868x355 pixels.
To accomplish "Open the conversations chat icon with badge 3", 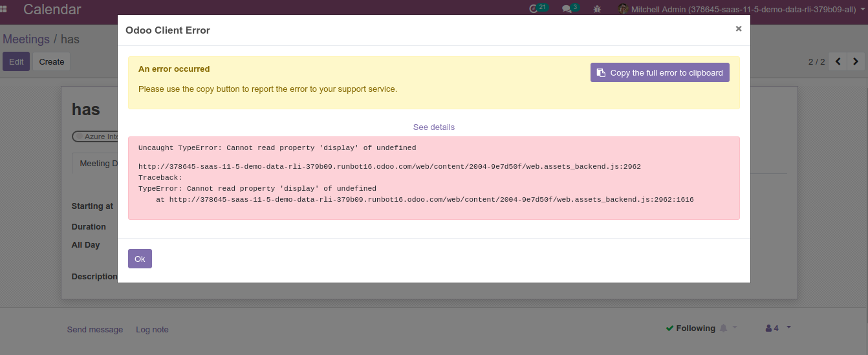I will [x=570, y=8].
